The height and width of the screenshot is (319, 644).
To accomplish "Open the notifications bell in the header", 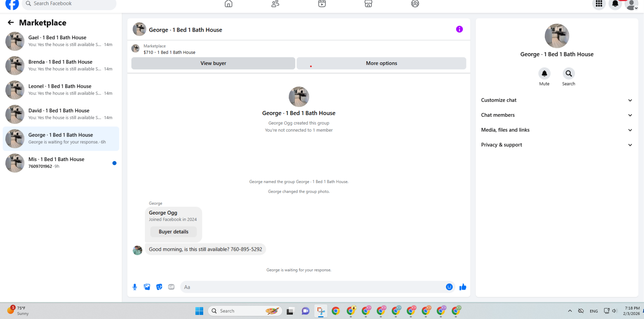I will point(615,4).
